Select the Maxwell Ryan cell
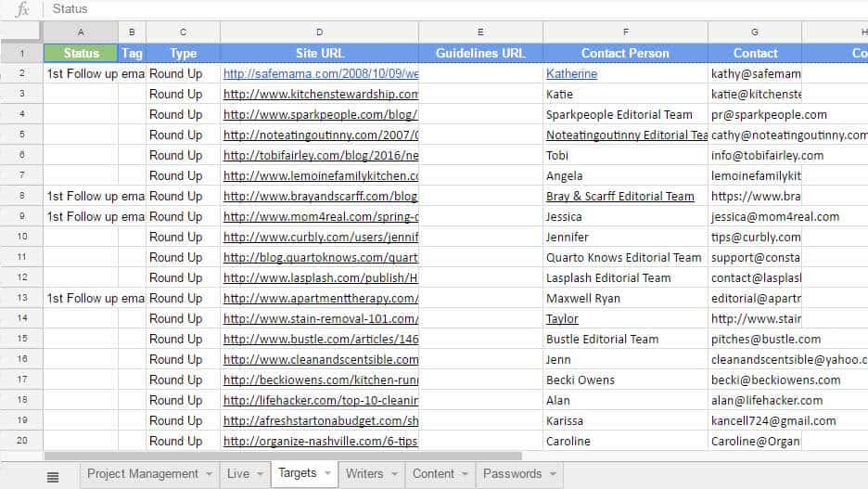This screenshot has height=489, width=868. (x=626, y=299)
